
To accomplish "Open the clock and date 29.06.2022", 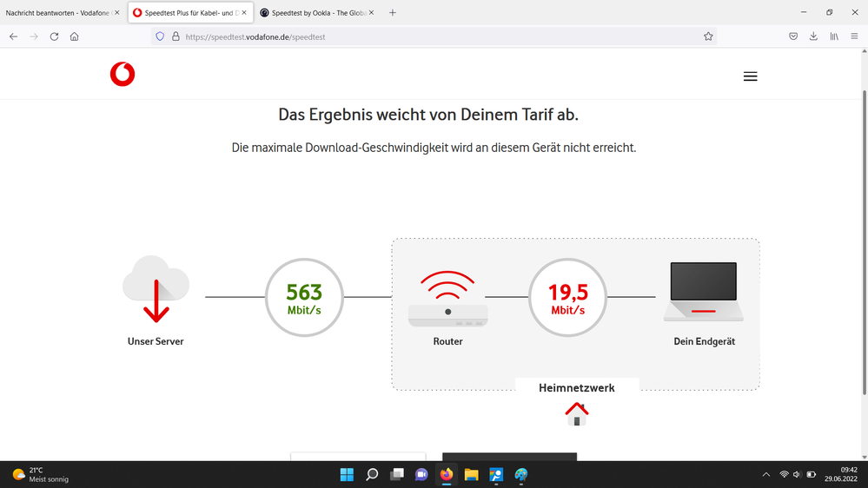I will pos(841,475).
